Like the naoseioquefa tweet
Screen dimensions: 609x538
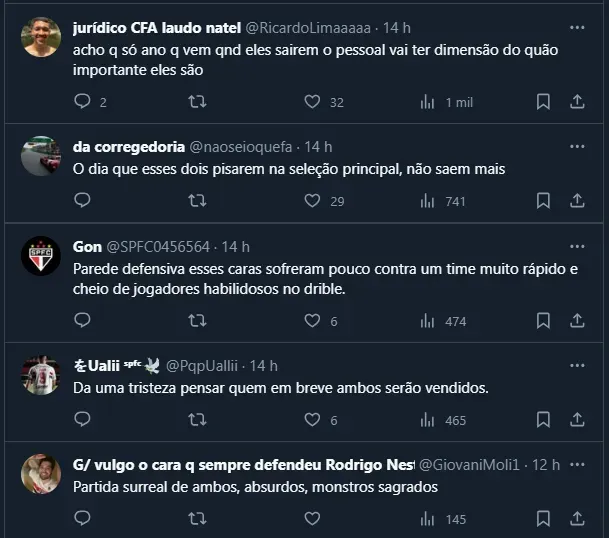[312, 201]
